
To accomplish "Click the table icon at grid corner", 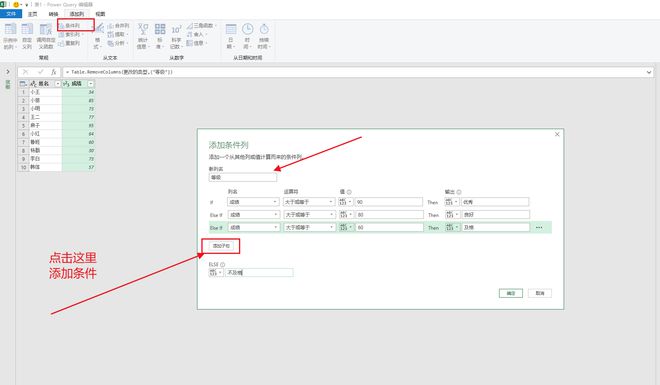I will tap(23, 84).
